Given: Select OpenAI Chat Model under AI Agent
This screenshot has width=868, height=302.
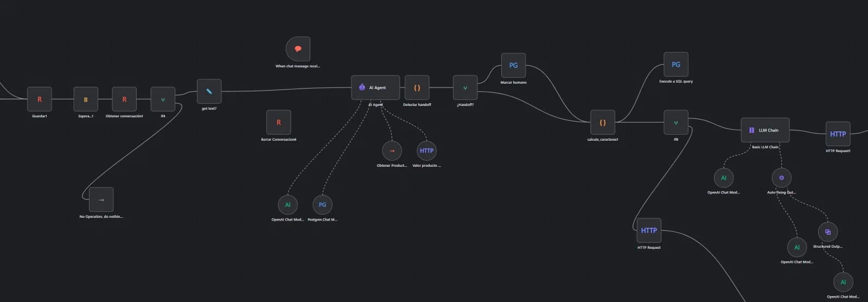Looking at the screenshot, I should pos(288,205).
